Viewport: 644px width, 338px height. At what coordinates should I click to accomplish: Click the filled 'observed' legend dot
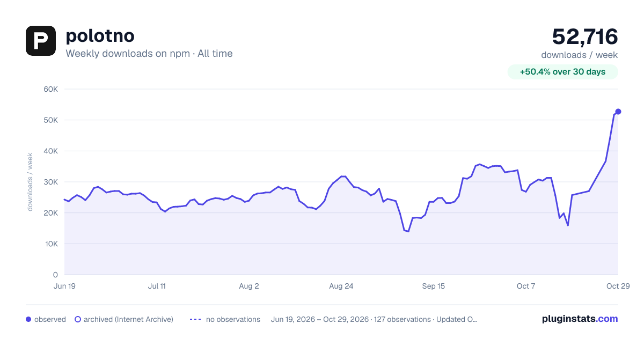tap(28, 319)
